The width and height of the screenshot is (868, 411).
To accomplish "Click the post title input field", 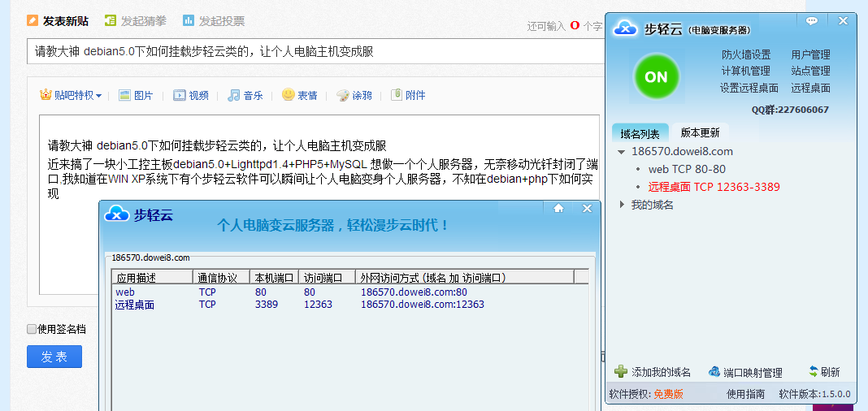I will click(x=315, y=51).
